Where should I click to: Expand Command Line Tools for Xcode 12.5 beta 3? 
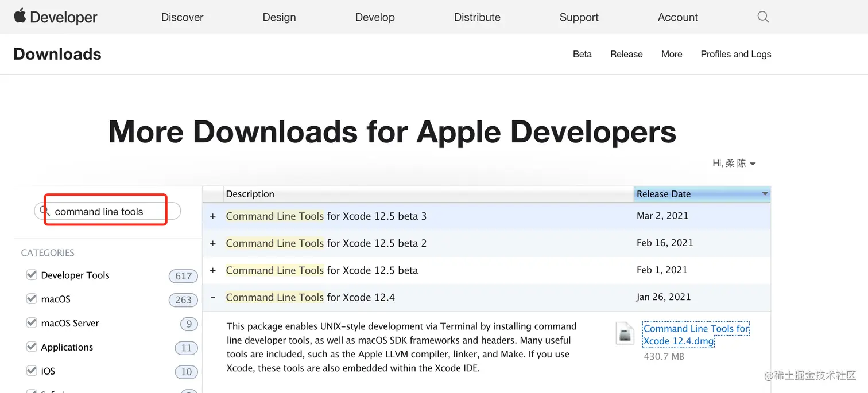click(213, 216)
